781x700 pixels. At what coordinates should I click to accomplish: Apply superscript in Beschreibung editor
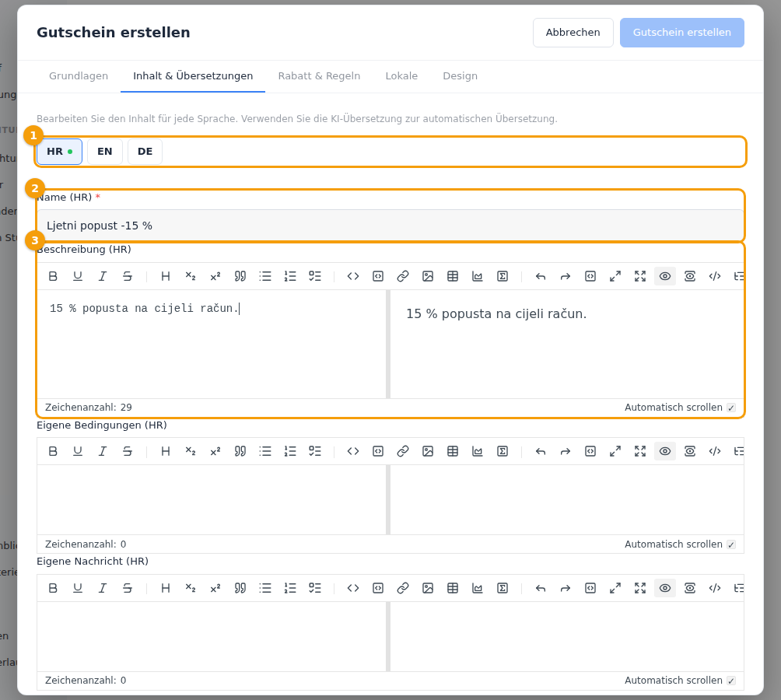215,276
